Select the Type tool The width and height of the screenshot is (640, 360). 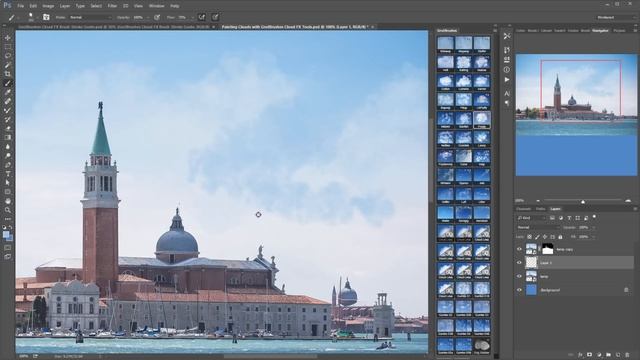(x=8, y=174)
